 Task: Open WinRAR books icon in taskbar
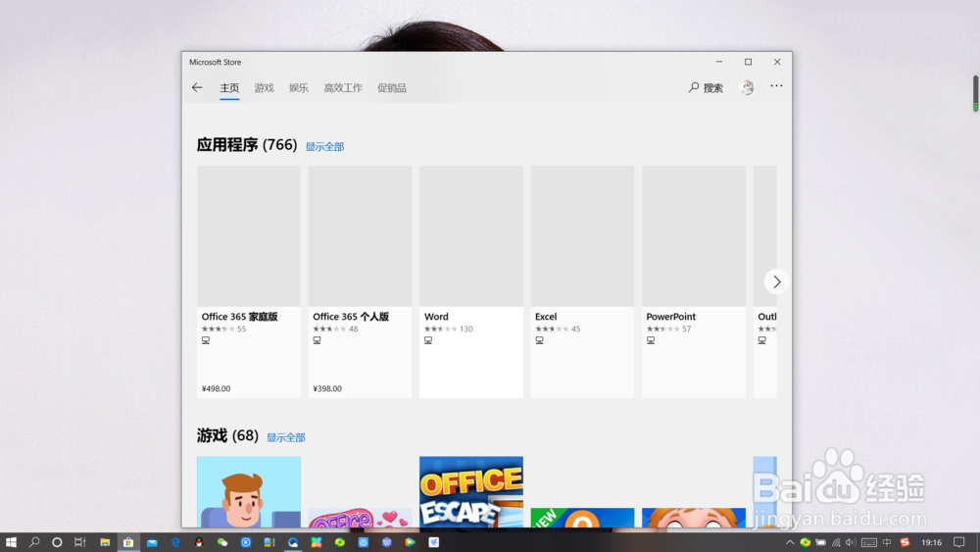point(269,542)
